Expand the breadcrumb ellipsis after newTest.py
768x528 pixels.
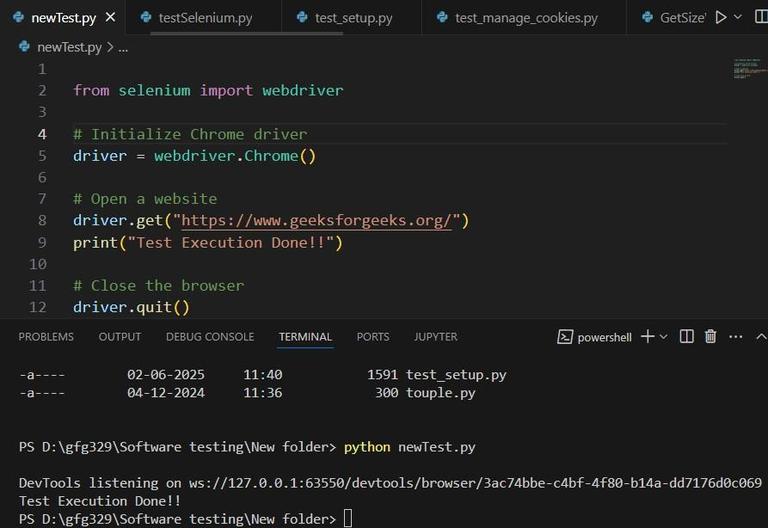123,48
